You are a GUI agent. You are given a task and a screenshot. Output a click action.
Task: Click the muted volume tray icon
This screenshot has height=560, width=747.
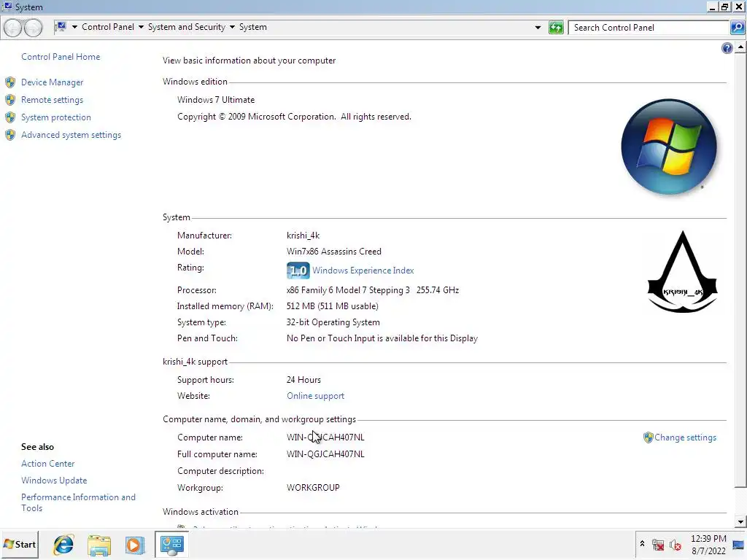point(675,545)
